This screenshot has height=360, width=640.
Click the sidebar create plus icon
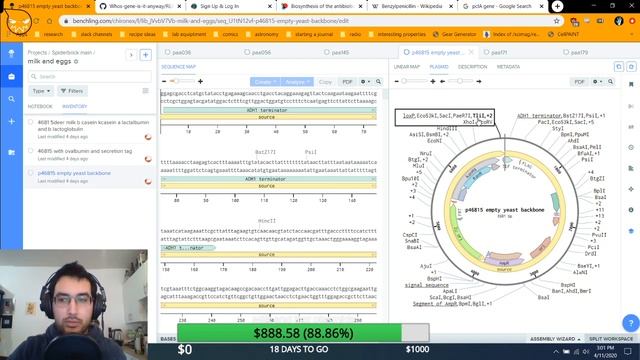11,122
